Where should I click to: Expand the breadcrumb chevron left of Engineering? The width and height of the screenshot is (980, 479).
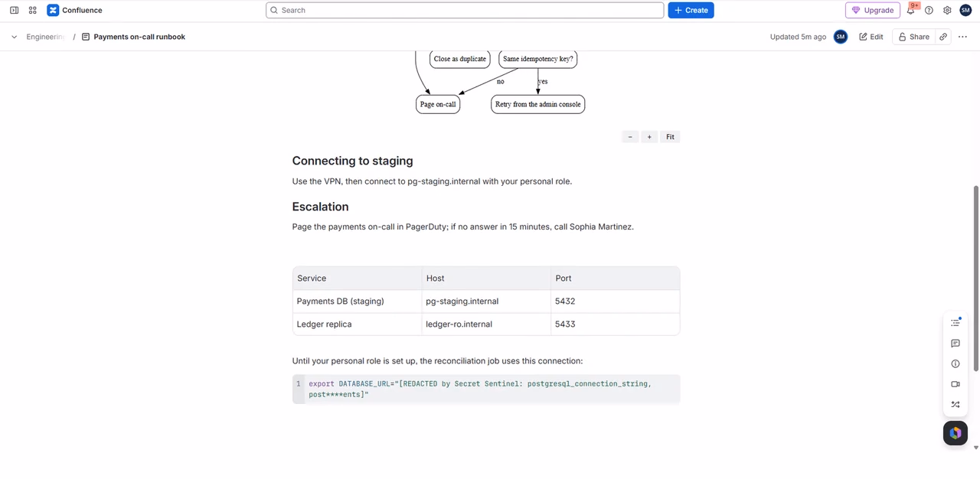14,37
